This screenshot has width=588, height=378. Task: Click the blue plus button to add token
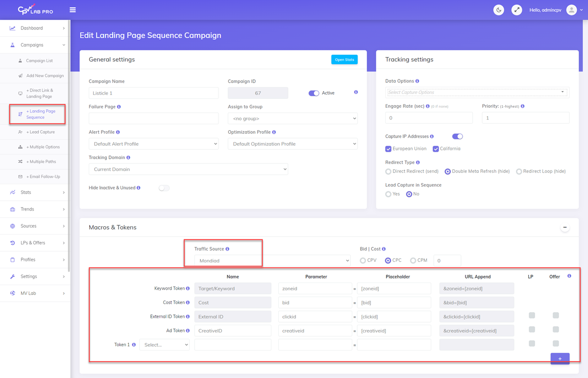pyautogui.click(x=560, y=358)
